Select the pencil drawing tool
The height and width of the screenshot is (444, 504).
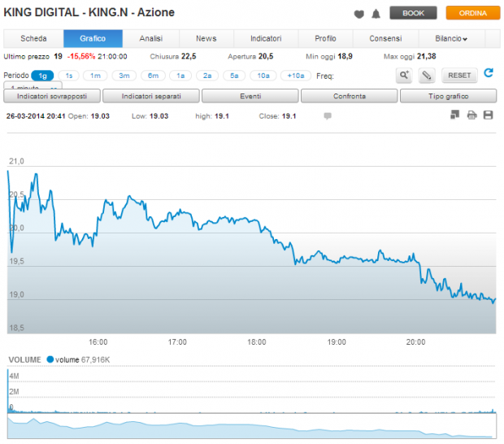point(427,76)
